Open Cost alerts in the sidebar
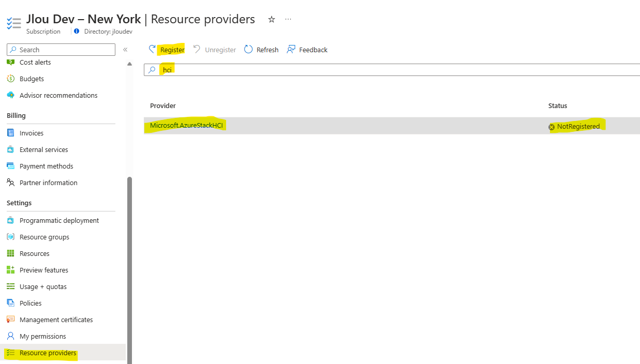 pyautogui.click(x=35, y=62)
